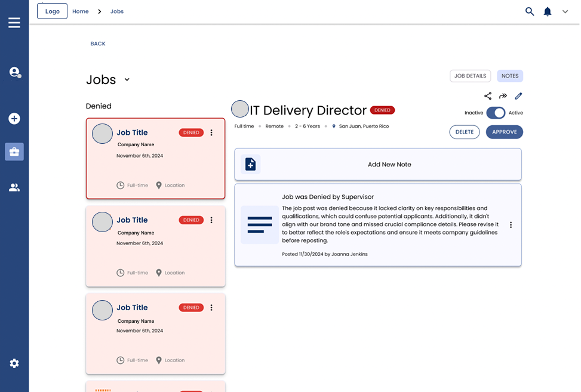Viewport: 581px width, 392px height.
Task: Click the avatar on third job card
Action: [x=102, y=310]
